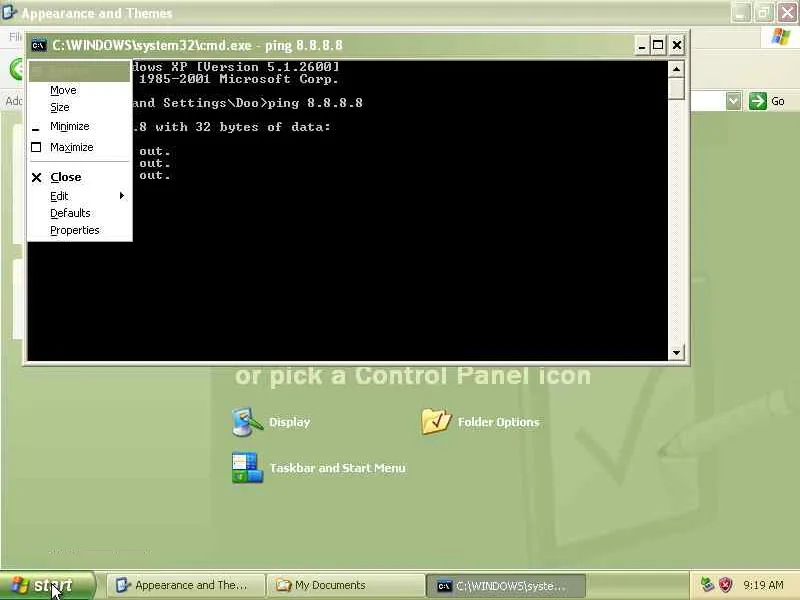This screenshot has height=600, width=800.
Task: Open the Folder Options icon
Action: click(436, 421)
